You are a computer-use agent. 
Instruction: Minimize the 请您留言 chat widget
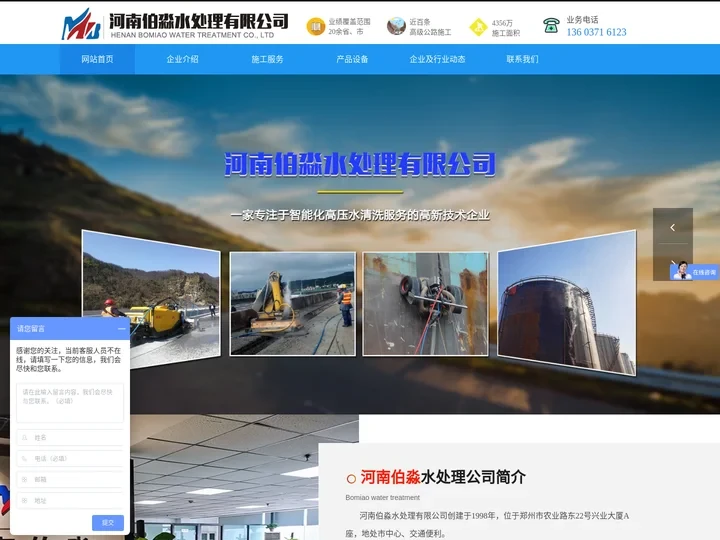(122, 329)
